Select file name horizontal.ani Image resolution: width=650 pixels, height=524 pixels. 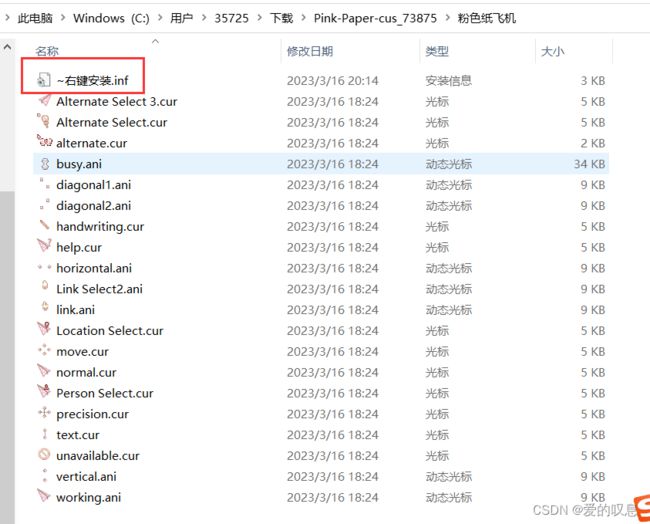point(94,268)
